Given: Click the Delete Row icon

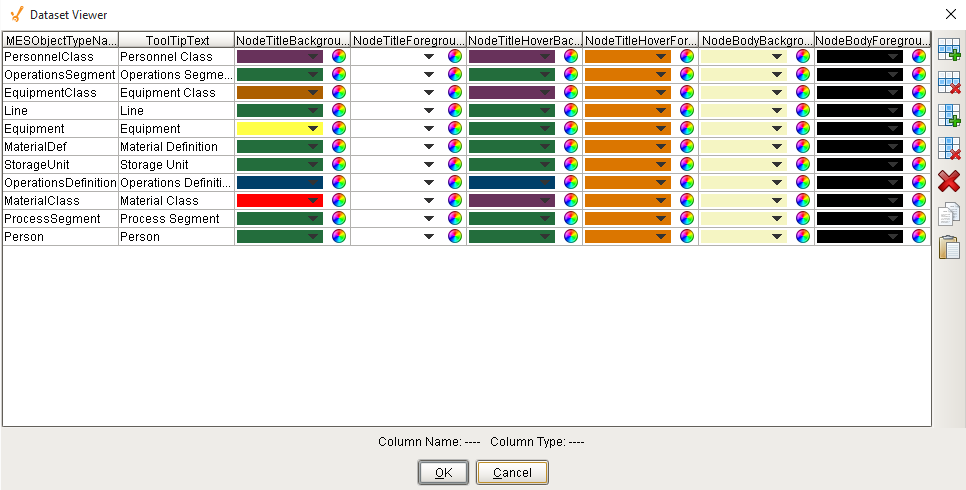Looking at the screenshot, I should (948, 82).
